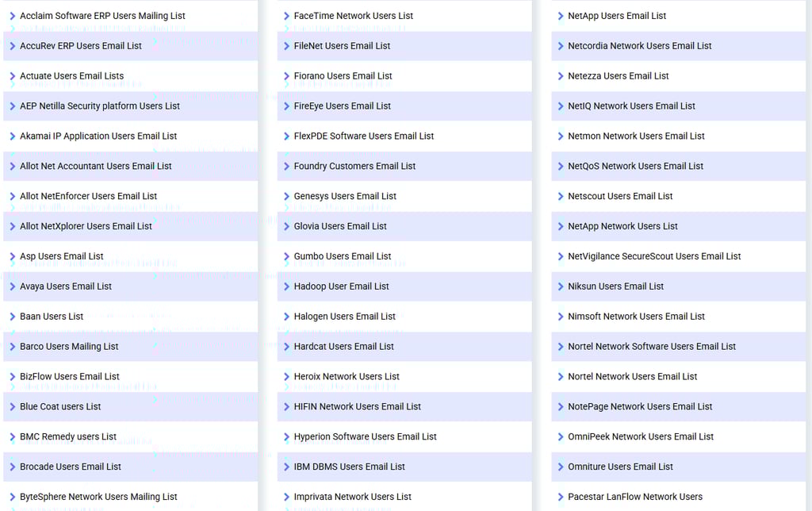Click the chevron beside Niksun Users Email List
The image size is (812, 511).
pos(561,286)
